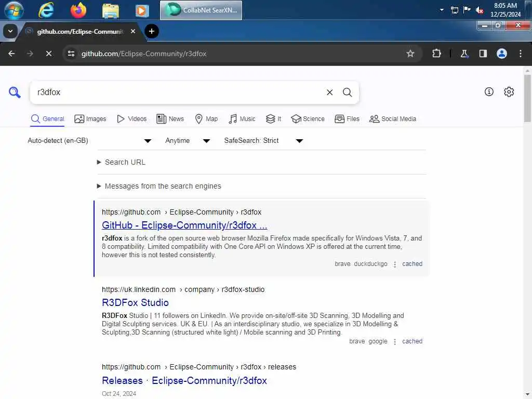Select the github.com/Eclipse-Community tab

coord(79,31)
